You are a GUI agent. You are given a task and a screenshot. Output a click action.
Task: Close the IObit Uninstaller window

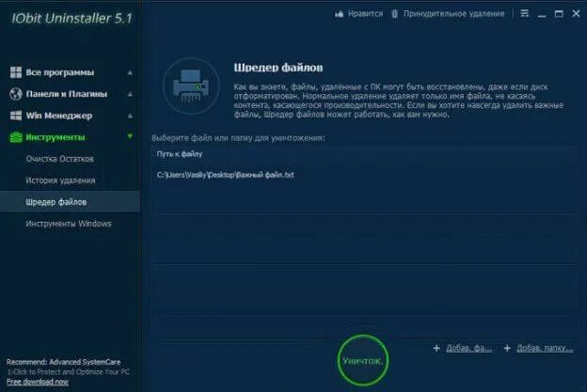[576, 13]
